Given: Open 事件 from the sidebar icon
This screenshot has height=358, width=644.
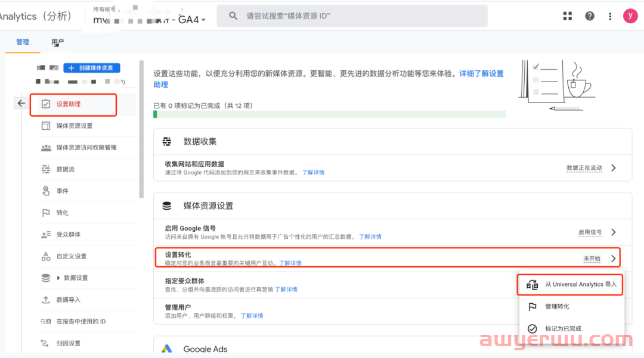Looking at the screenshot, I should [46, 191].
